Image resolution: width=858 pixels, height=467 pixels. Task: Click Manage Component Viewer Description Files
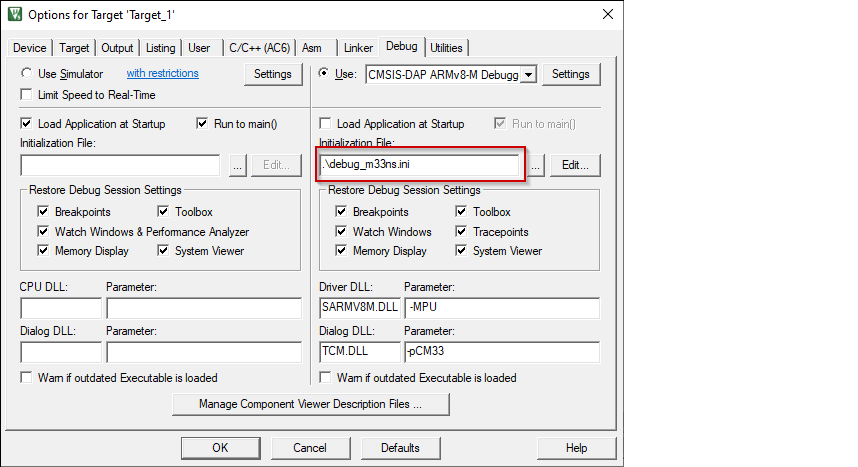pyautogui.click(x=310, y=404)
